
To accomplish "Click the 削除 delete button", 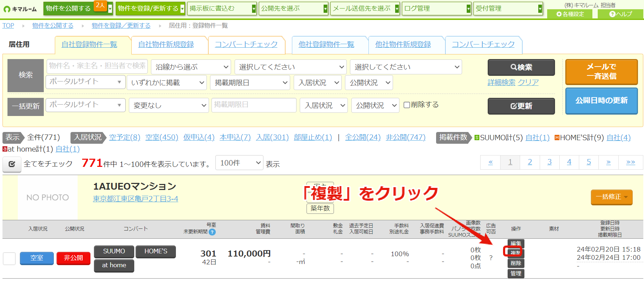I will (x=516, y=263).
